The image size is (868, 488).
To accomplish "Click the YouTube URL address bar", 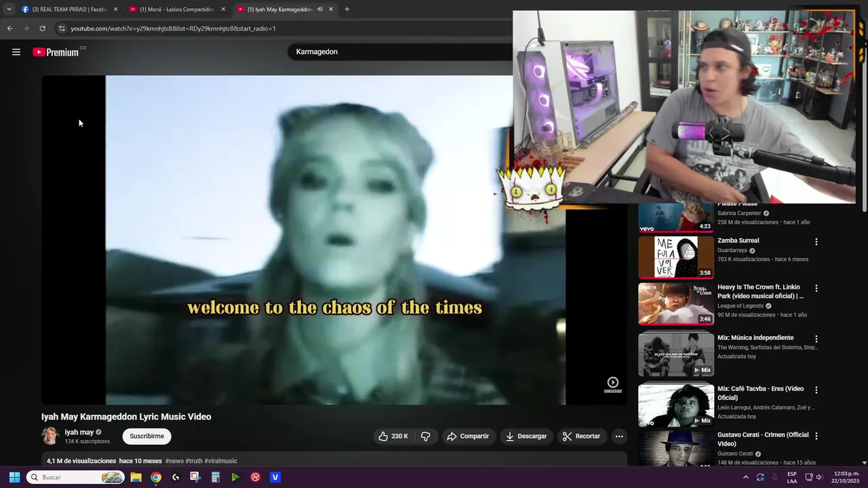I will [285, 28].
